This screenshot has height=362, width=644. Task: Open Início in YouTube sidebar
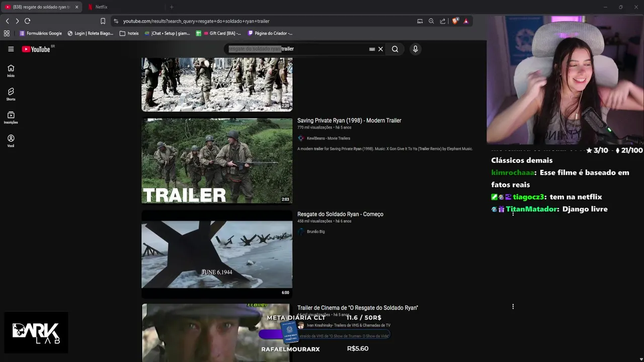(x=11, y=71)
